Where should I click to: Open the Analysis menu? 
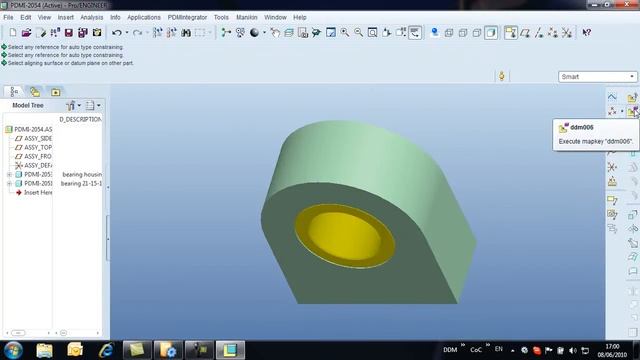(x=92, y=18)
